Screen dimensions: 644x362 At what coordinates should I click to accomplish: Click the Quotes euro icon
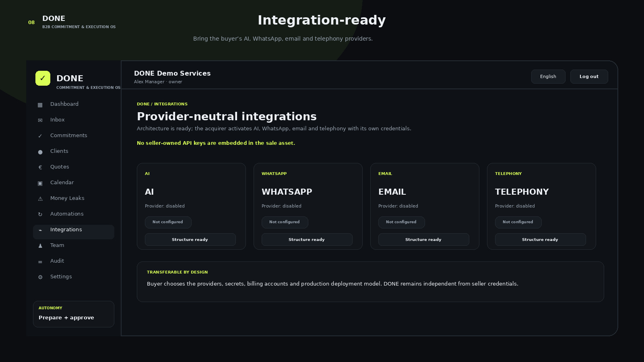[x=40, y=167]
